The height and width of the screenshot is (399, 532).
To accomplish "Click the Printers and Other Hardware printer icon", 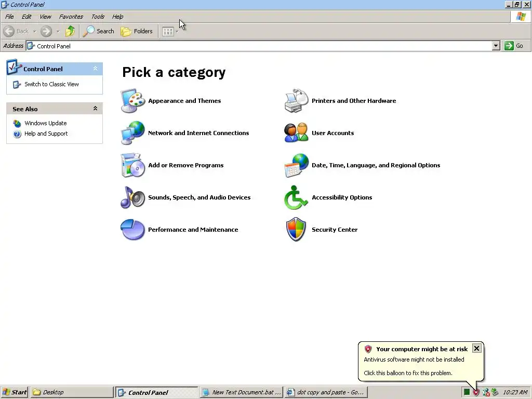I will 296,101.
